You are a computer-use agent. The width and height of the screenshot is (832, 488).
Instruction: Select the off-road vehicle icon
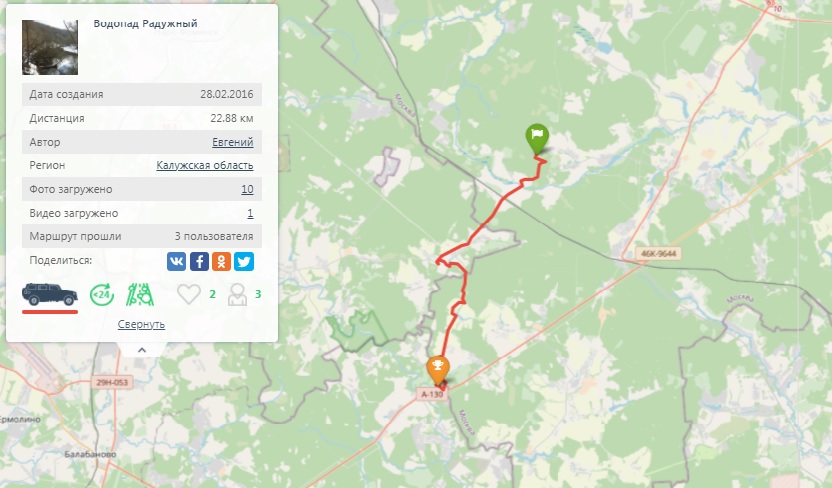[49, 294]
